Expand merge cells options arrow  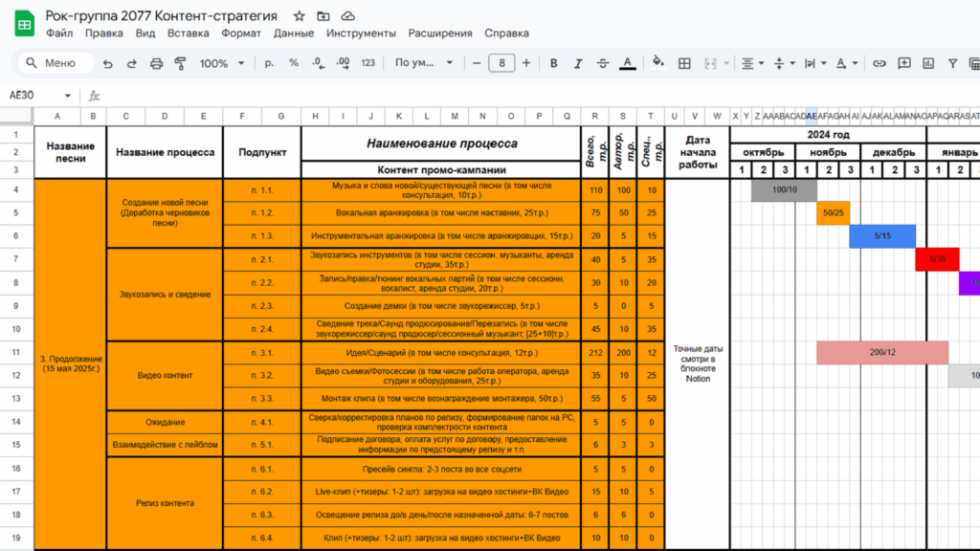pyautogui.click(x=726, y=63)
